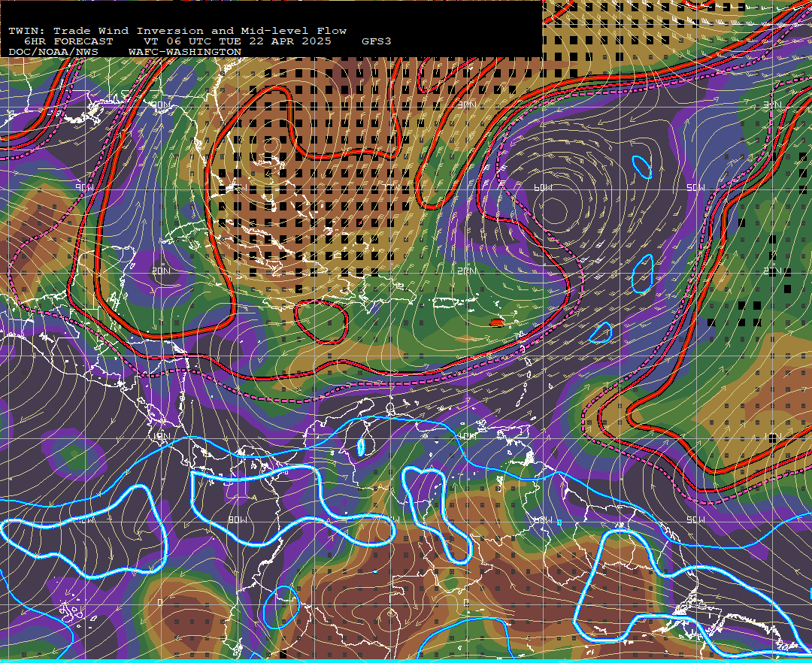
Task: Click the '6HR FORECAST' label
Action: (68, 41)
